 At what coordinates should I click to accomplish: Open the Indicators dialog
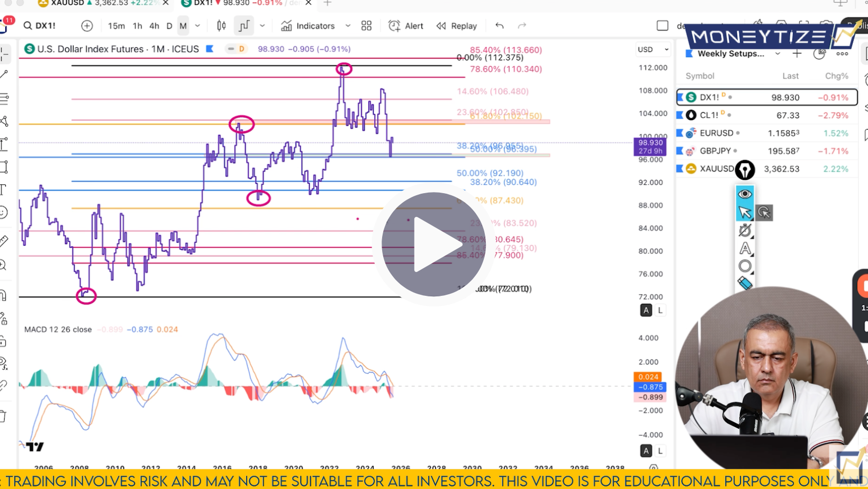pos(308,25)
